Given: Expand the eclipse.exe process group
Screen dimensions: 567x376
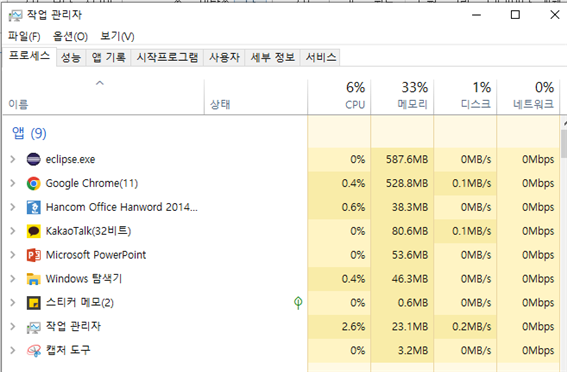Looking at the screenshot, I should pyautogui.click(x=13, y=159).
